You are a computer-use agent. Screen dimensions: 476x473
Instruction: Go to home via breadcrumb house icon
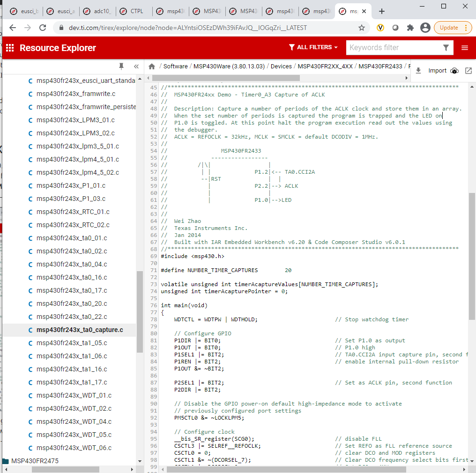point(152,67)
